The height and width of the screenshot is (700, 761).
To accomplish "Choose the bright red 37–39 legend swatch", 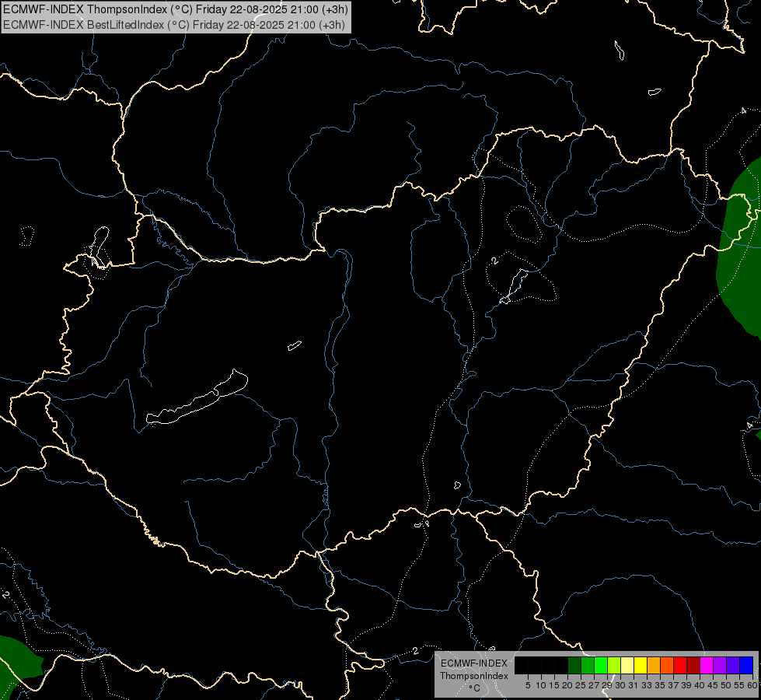I will click(x=680, y=666).
